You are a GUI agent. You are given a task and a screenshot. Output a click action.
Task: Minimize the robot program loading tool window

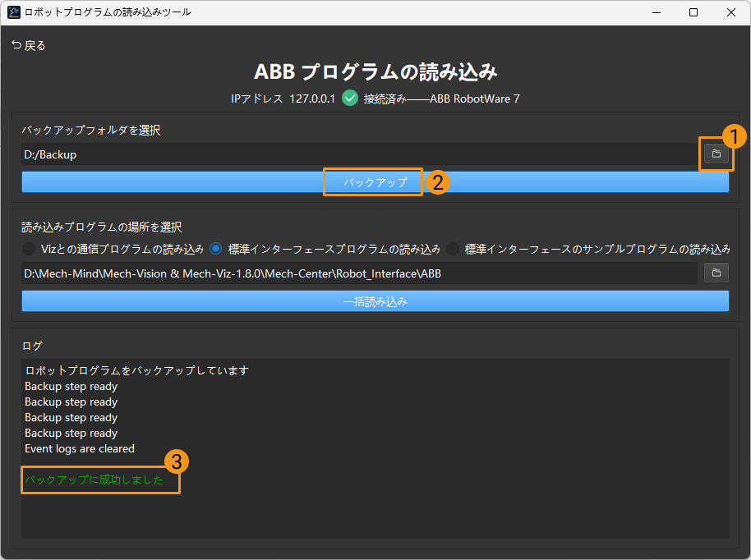tap(657, 12)
